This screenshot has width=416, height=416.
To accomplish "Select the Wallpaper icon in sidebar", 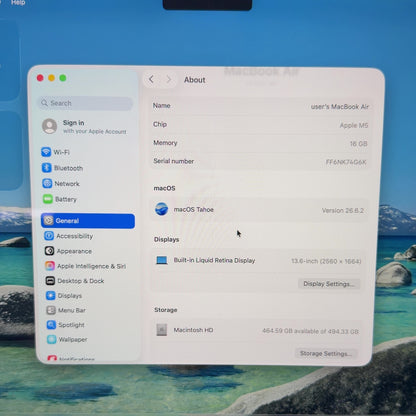I will (51, 339).
